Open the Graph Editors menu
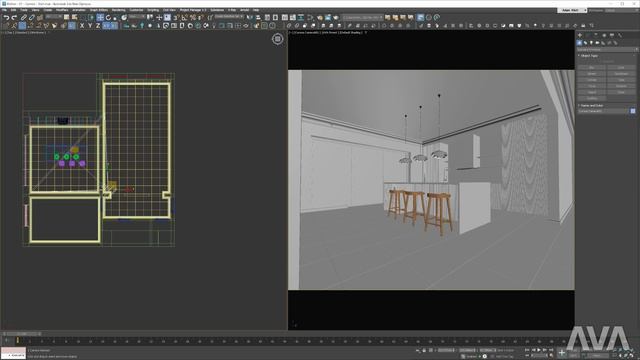 pyautogui.click(x=99, y=10)
